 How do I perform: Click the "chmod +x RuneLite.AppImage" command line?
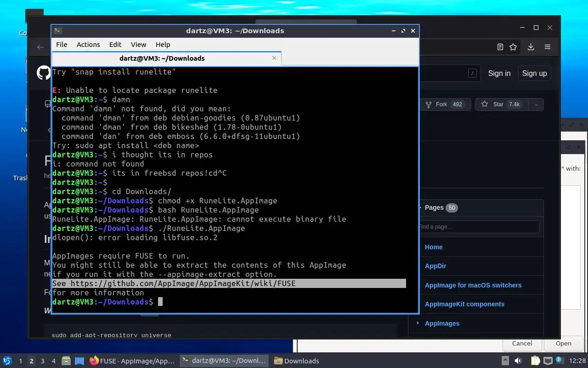tap(165, 201)
